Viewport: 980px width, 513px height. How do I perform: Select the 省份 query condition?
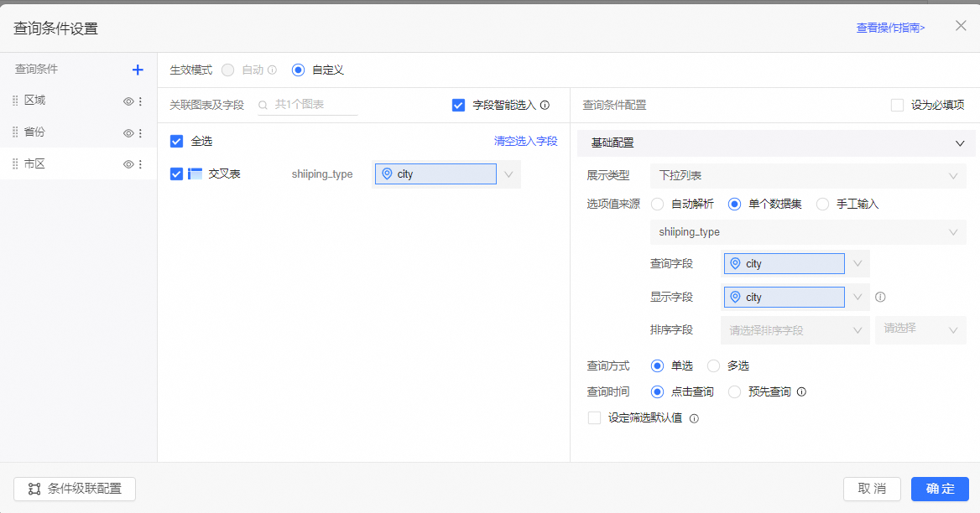[35, 132]
